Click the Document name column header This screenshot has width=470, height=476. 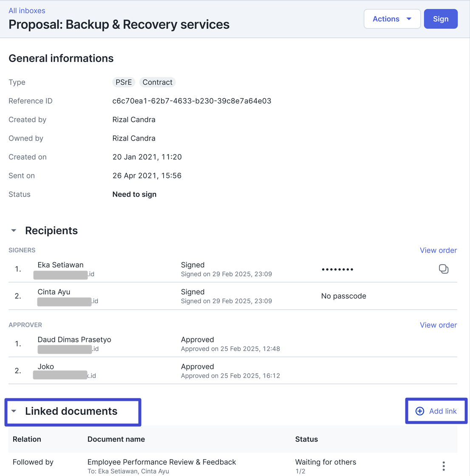[x=116, y=439]
